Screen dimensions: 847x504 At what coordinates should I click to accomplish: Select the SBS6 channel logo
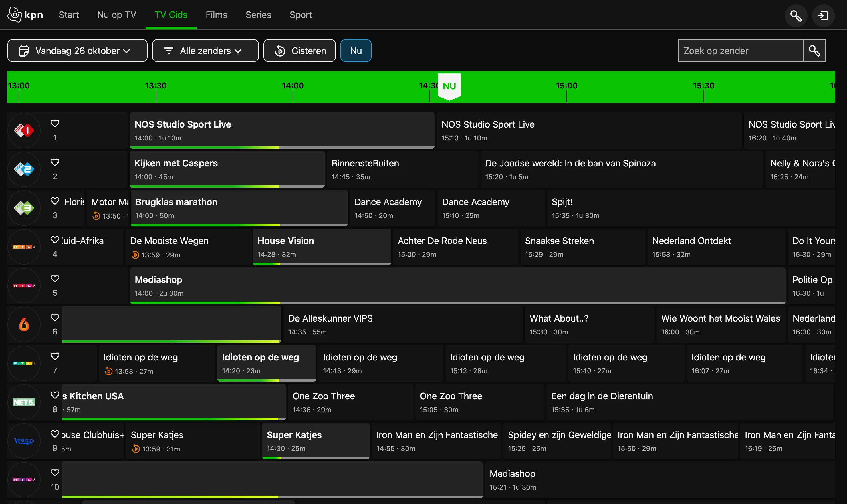point(24,324)
